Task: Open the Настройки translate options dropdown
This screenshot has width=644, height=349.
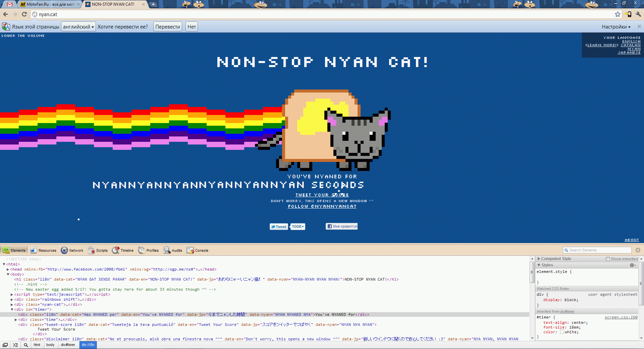Action: point(616,27)
